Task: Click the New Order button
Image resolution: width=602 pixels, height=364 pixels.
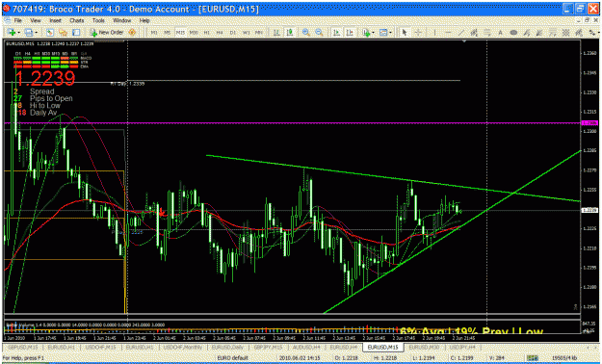Action: (106, 33)
